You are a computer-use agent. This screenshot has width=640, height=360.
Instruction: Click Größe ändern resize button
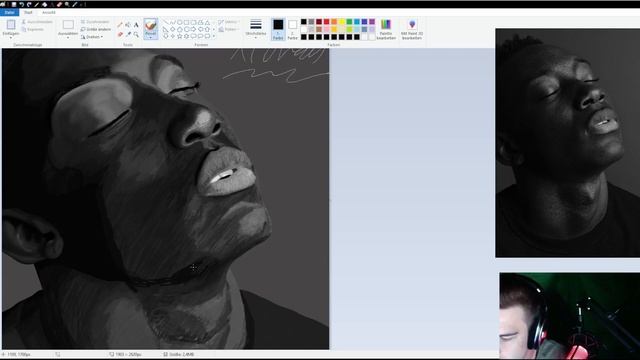click(x=96, y=29)
